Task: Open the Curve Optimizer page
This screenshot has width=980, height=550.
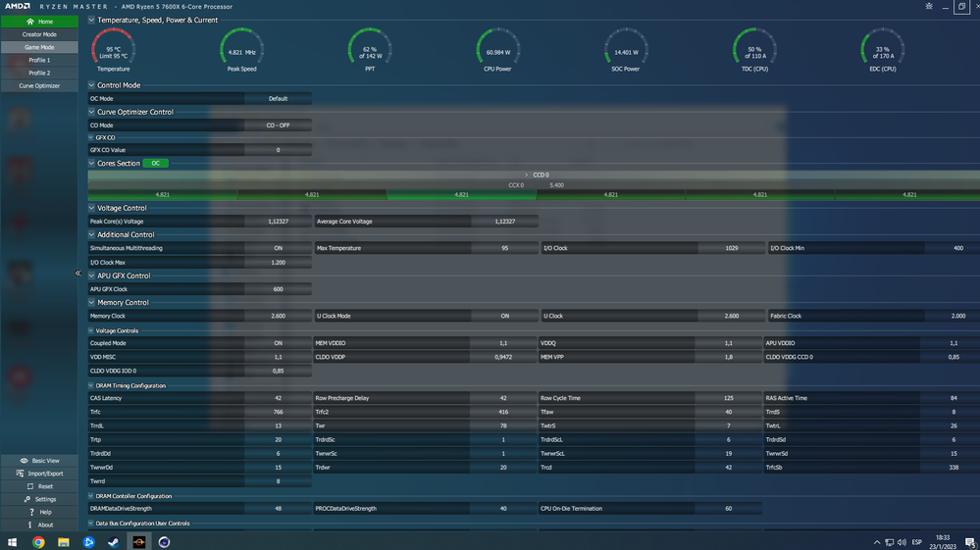Action: point(39,85)
